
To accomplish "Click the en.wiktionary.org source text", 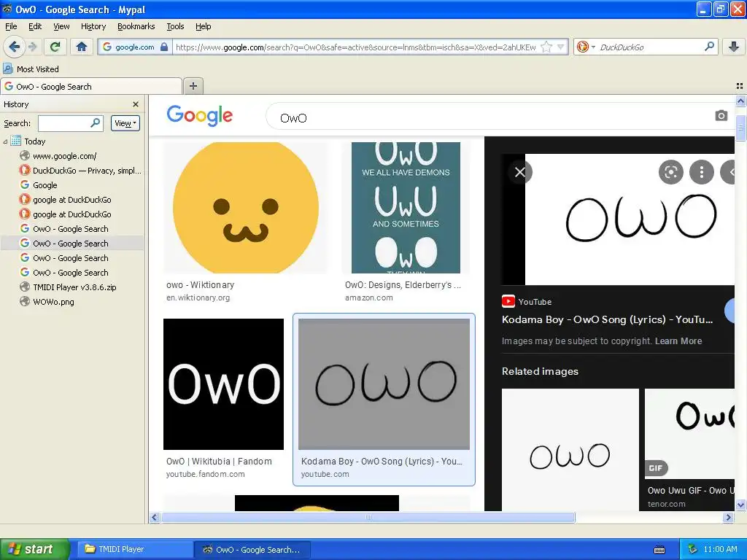I will click(198, 297).
